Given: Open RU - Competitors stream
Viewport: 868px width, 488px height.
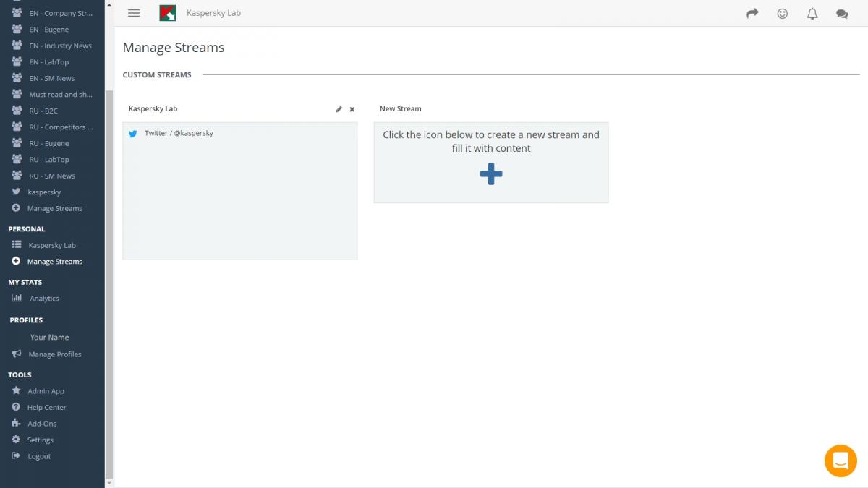Looking at the screenshot, I should click(x=61, y=127).
